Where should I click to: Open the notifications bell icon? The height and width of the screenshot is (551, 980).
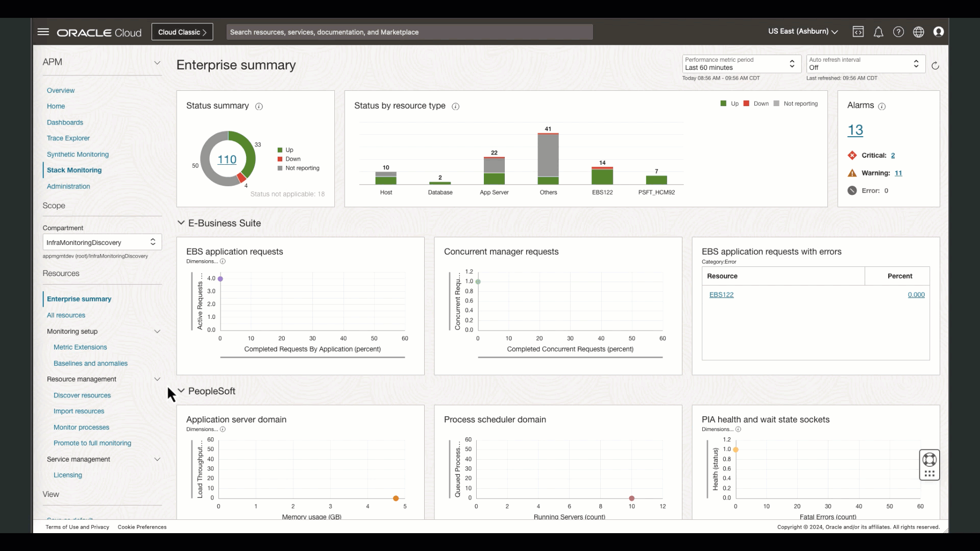(x=878, y=32)
